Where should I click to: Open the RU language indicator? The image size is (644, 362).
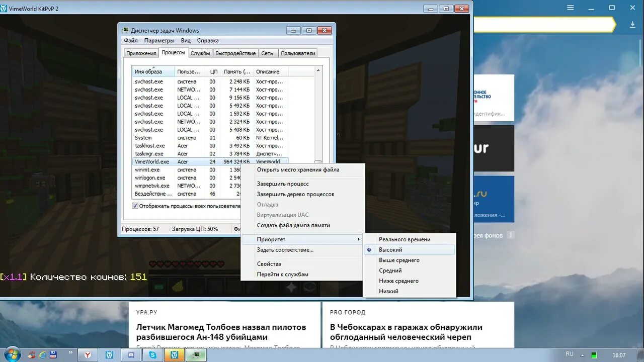coord(570,354)
